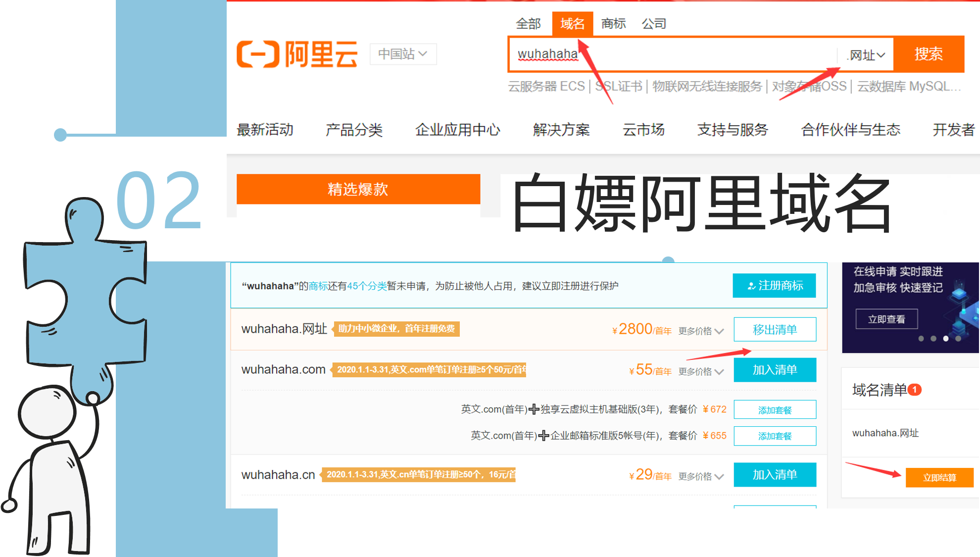Click the wuhahaha search input field
The height and width of the screenshot is (557, 980).
point(673,54)
